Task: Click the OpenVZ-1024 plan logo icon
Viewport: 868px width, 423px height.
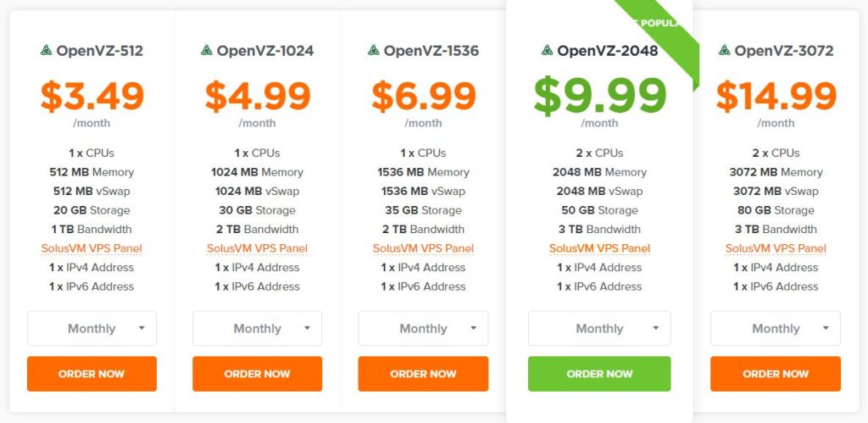Action: coord(207,50)
